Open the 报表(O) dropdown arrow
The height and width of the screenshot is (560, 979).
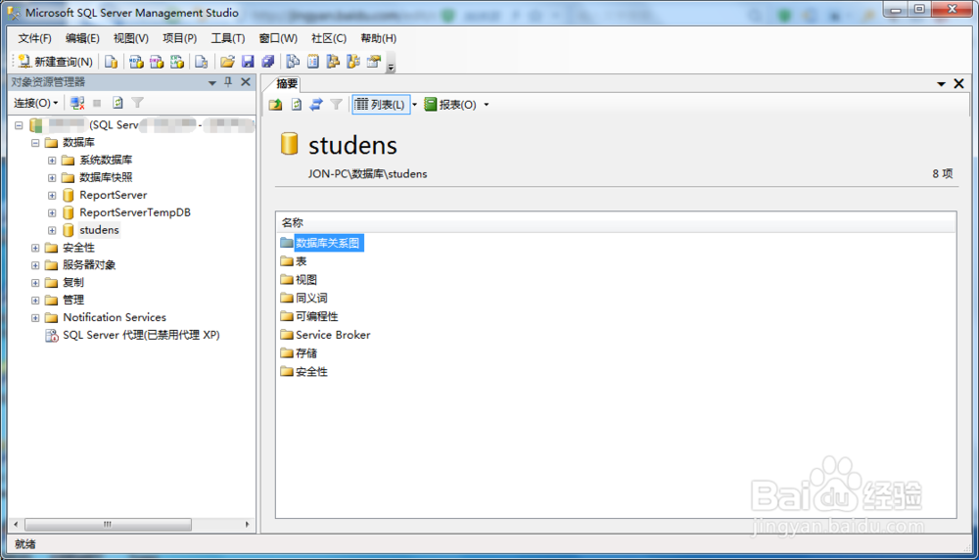(487, 105)
